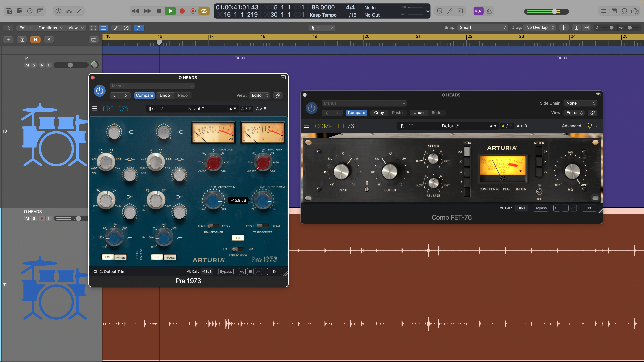
Task: Open the View menu in tracks area
Action: point(76,28)
